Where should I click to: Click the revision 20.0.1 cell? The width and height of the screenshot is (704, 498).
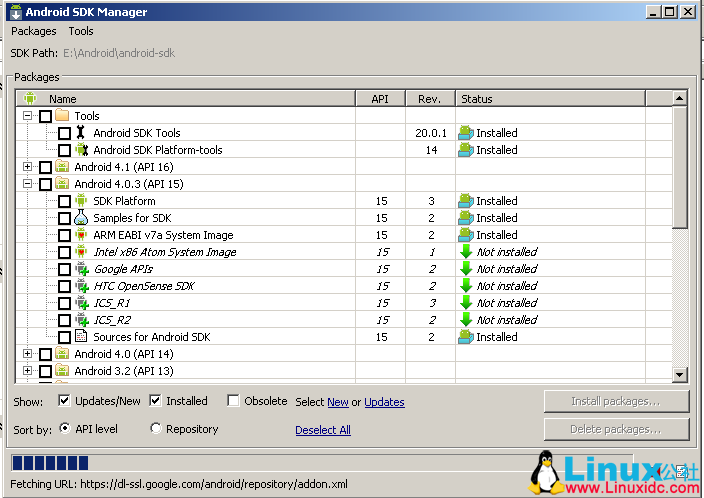click(431, 133)
